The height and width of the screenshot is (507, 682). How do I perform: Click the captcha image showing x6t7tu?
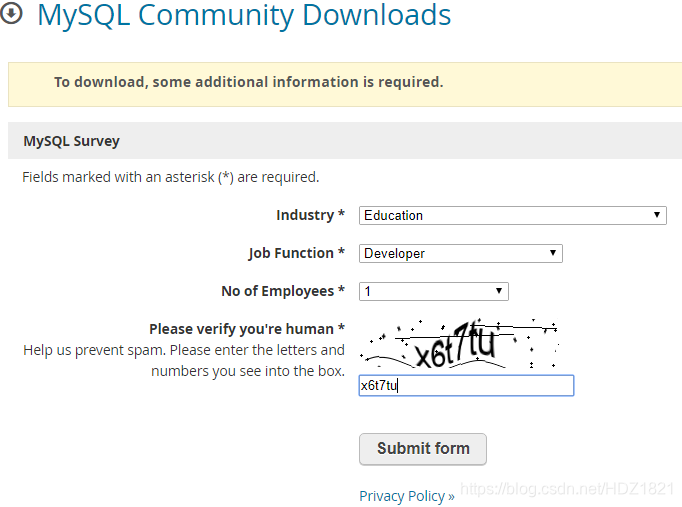pos(459,344)
